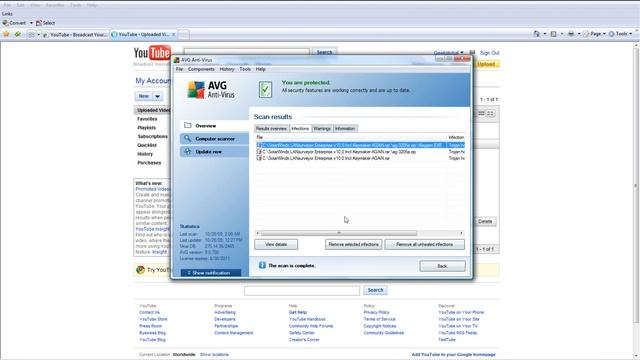Screen dimensions: 640x360
Task: Click the browser Favorites star icon
Action: (x=6, y=34)
